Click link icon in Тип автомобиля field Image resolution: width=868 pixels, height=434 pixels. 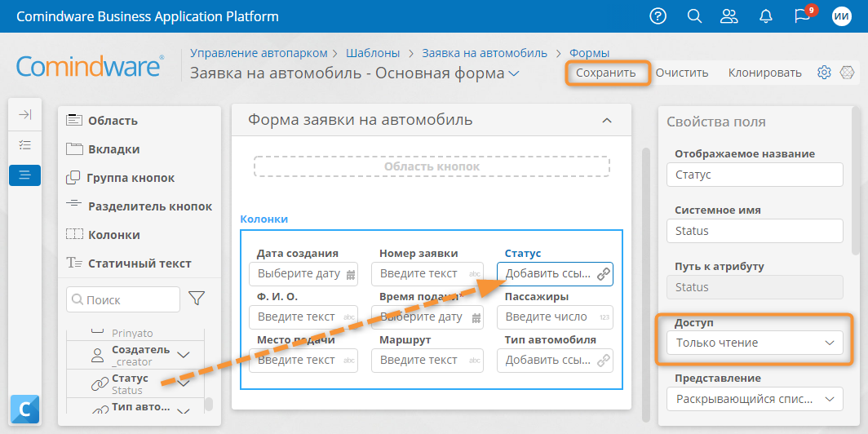click(x=604, y=361)
